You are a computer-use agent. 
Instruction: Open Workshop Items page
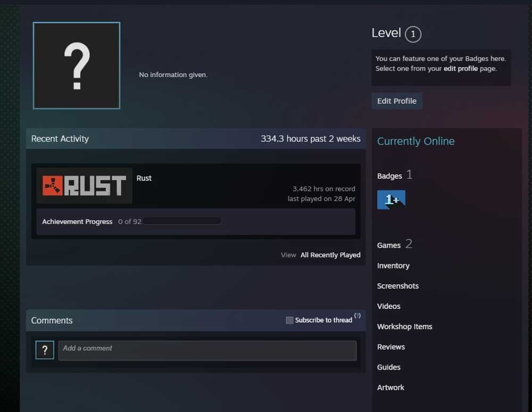(404, 326)
